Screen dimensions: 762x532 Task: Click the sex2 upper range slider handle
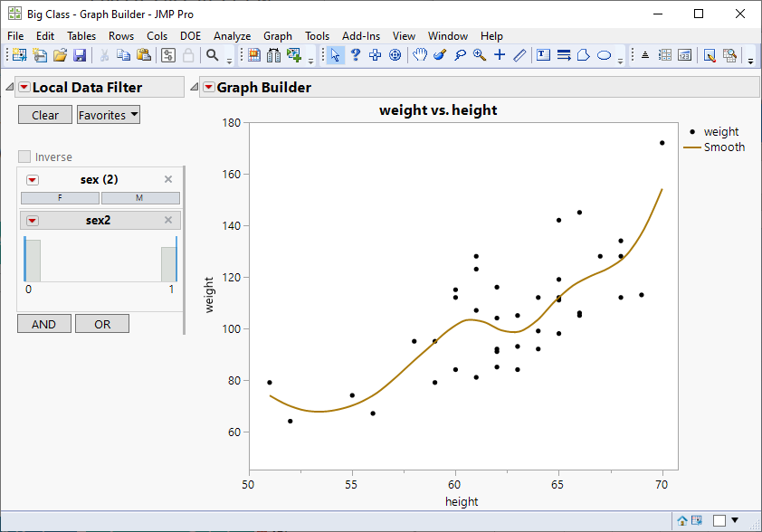(176, 259)
